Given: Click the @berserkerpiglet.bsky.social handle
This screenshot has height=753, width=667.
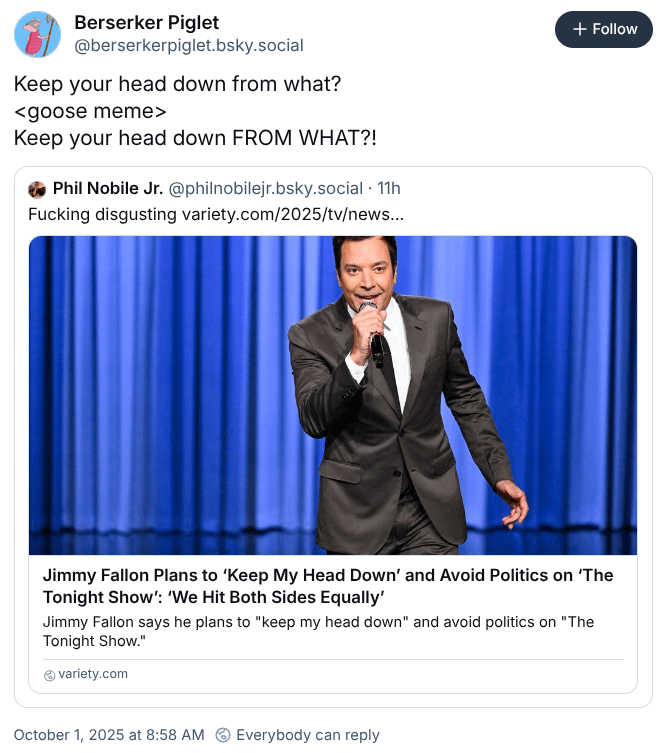Looking at the screenshot, I should point(189,45).
